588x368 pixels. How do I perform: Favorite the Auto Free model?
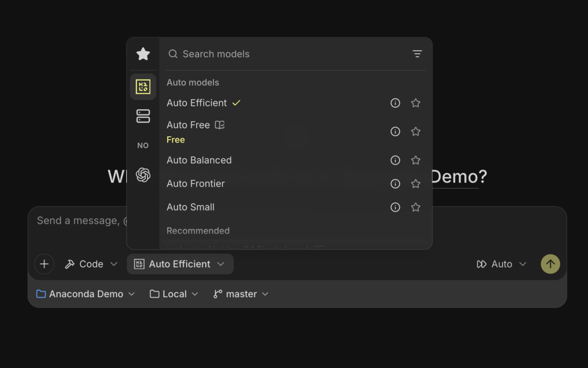[x=415, y=131]
